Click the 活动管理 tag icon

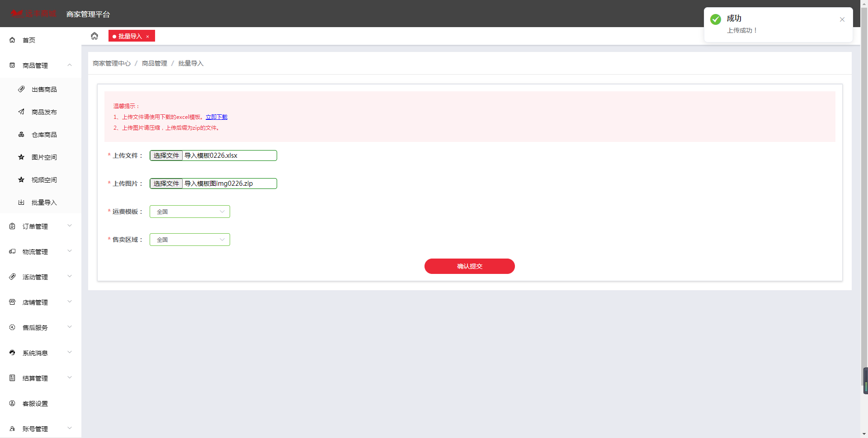coord(12,277)
